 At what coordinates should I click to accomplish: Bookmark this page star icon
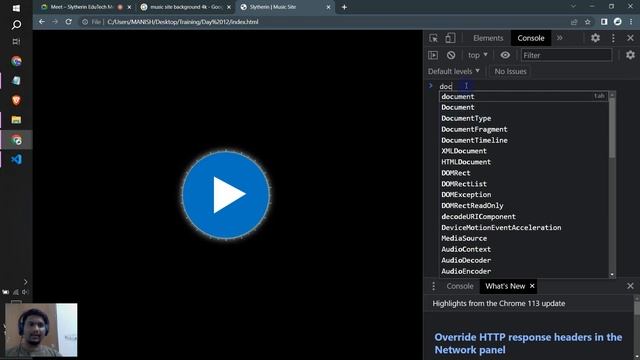pyautogui.click(x=588, y=22)
